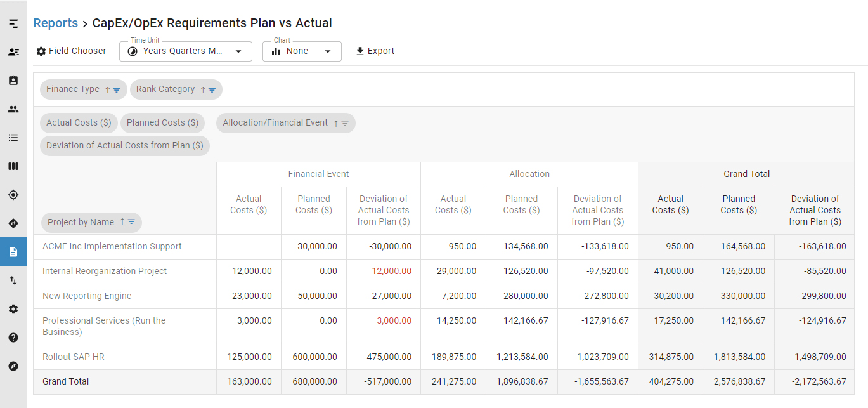Select Professional Services (Run the Business) row

point(104,327)
